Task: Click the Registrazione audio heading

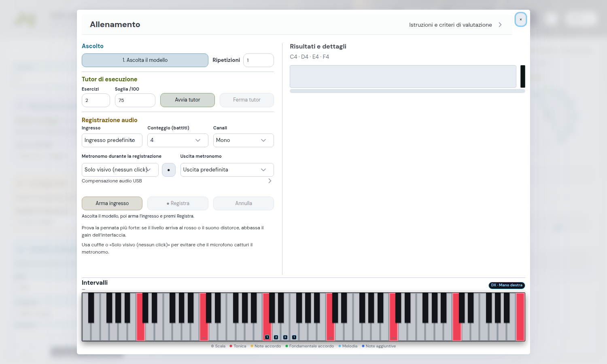Action: (110, 120)
